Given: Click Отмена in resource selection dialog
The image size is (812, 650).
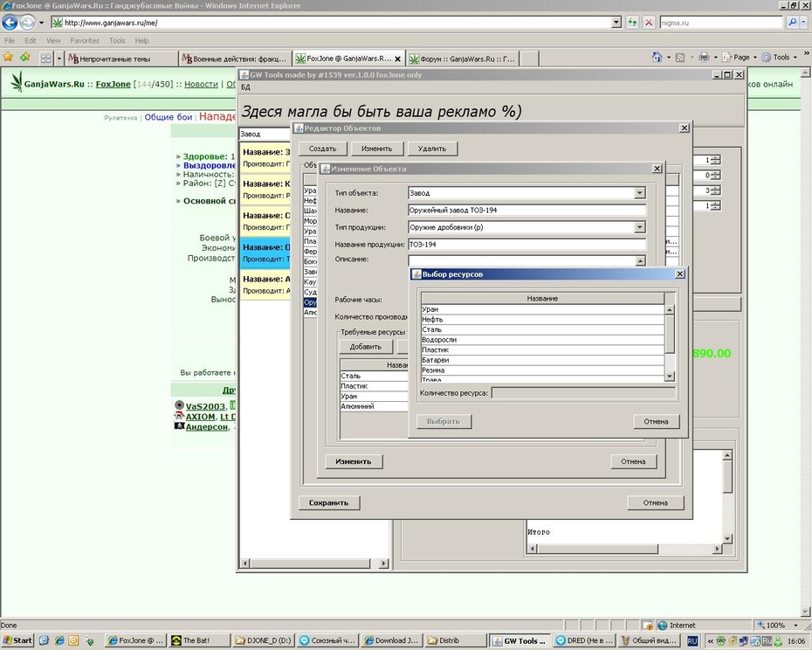Looking at the screenshot, I should tap(656, 421).
